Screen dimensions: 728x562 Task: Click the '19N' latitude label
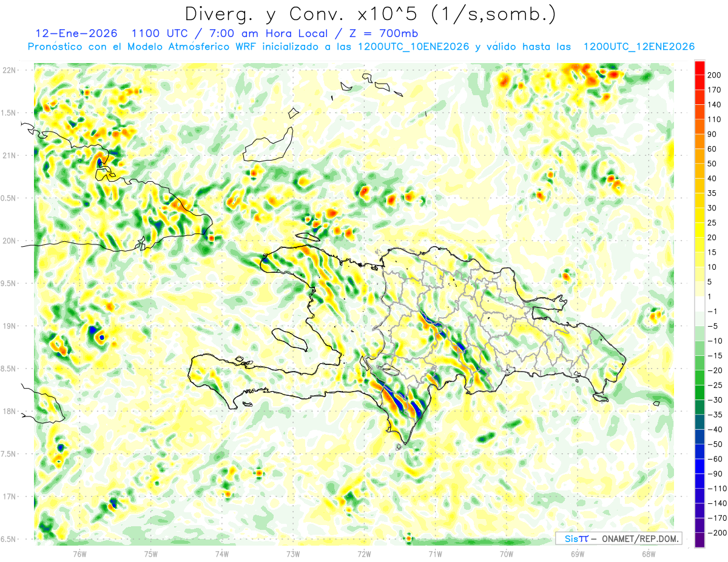[x=8, y=326]
